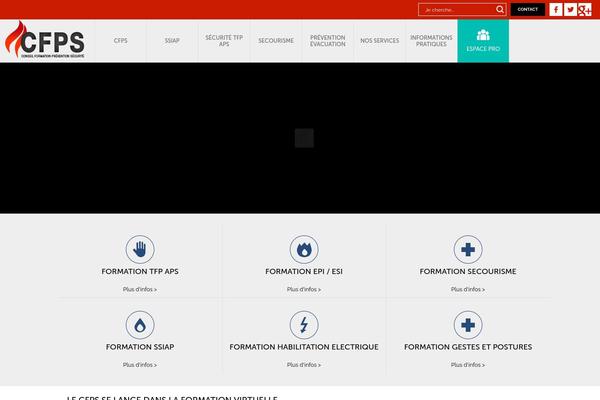Click the search magnifier icon

click(500, 9)
